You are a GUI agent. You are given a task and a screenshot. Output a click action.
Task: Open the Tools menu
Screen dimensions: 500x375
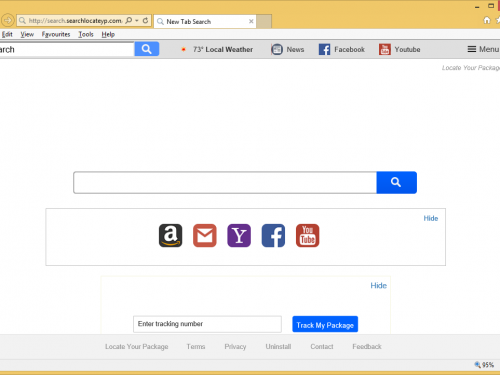(86, 34)
